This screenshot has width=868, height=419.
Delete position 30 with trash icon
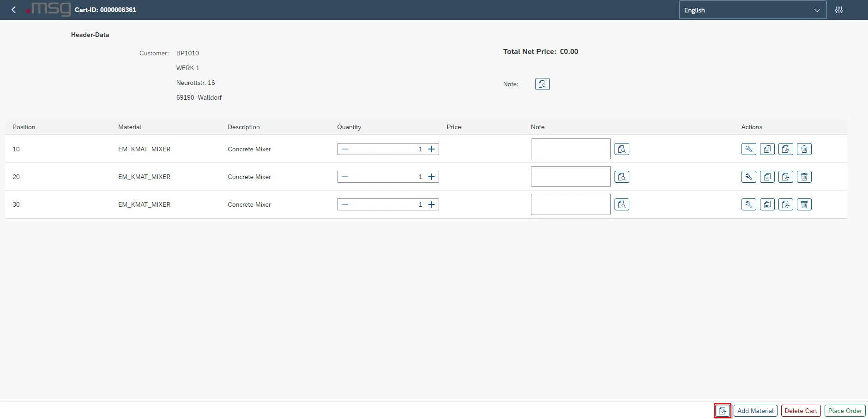(804, 204)
